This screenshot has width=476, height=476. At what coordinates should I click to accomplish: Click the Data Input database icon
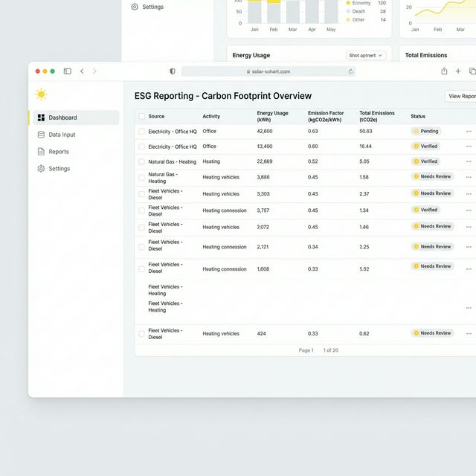point(41,135)
